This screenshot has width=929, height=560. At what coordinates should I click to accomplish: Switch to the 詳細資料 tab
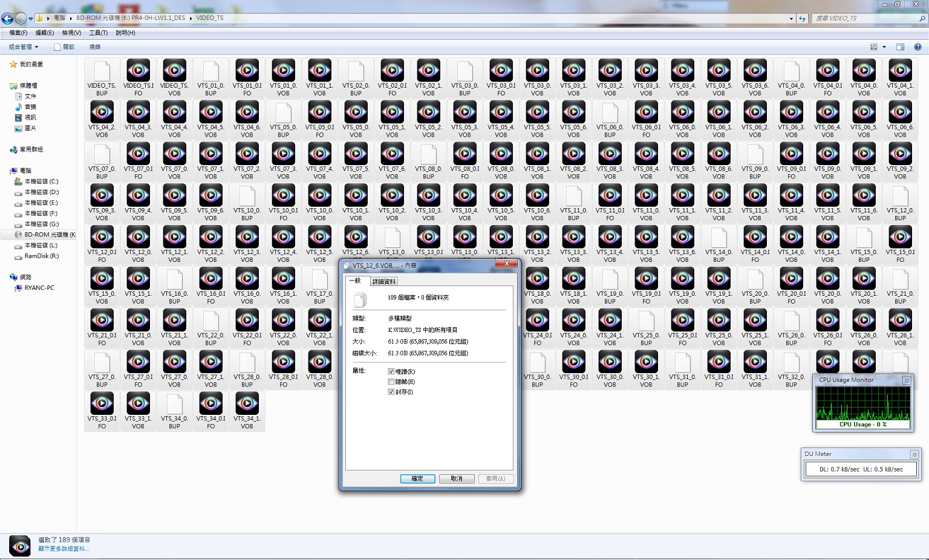coord(383,281)
